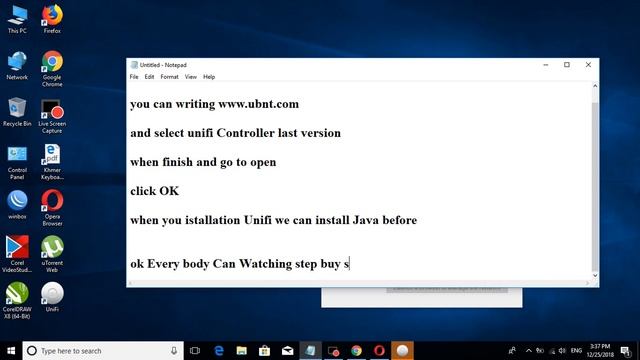Open the volume control in tray
The height and width of the screenshot is (360, 640).
[562, 351]
